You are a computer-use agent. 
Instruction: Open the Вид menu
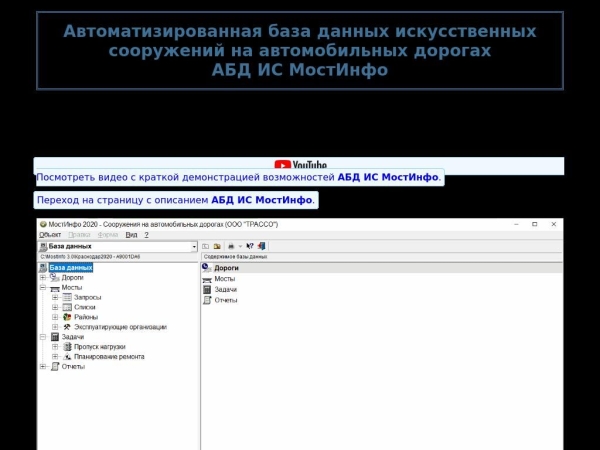(131, 235)
